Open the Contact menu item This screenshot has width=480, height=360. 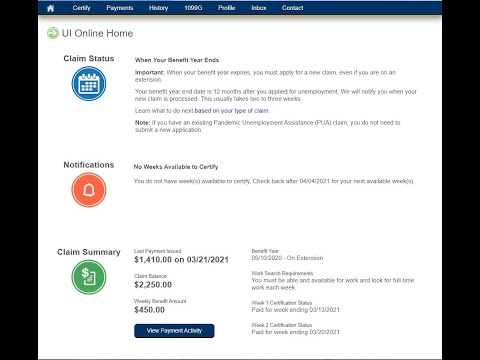point(292,8)
